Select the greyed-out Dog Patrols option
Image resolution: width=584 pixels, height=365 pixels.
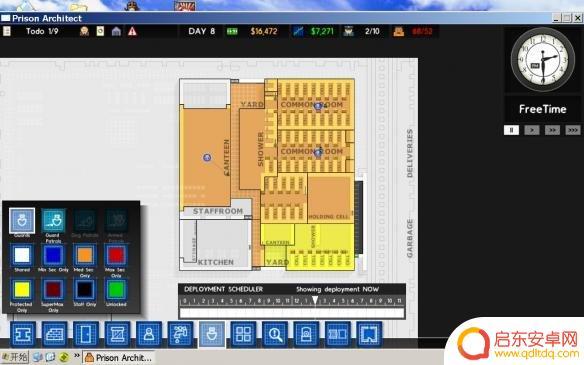point(85,220)
